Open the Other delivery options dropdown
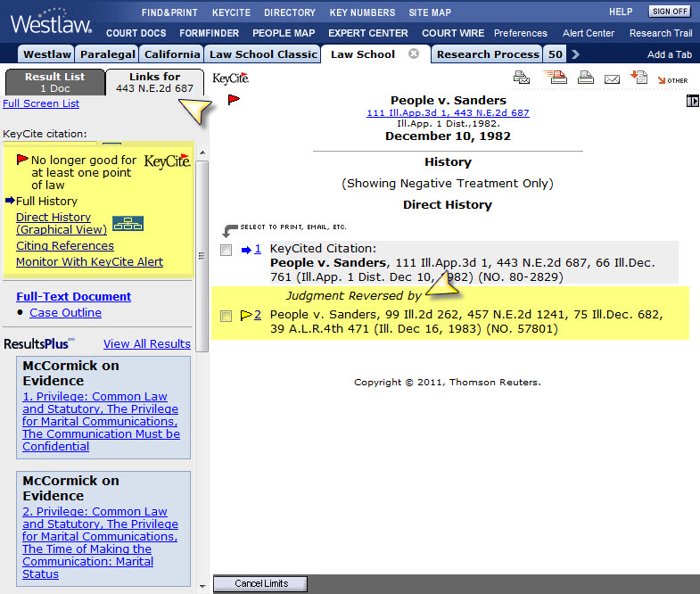 [671, 79]
